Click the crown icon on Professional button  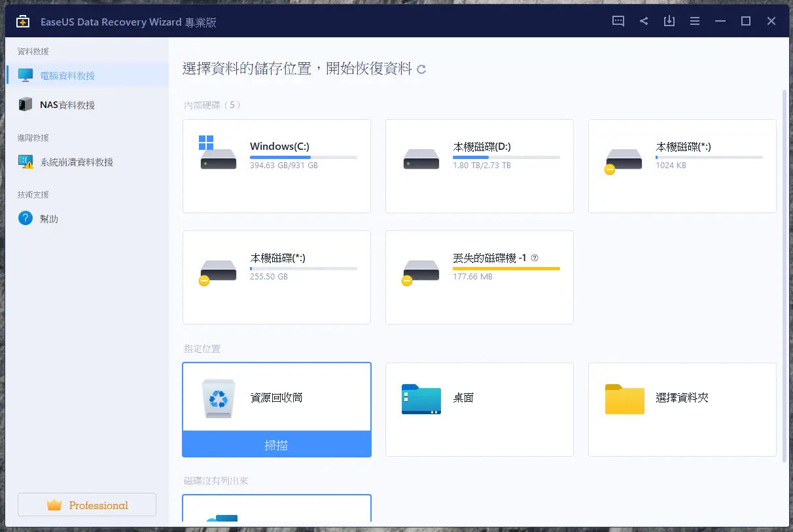(54, 505)
